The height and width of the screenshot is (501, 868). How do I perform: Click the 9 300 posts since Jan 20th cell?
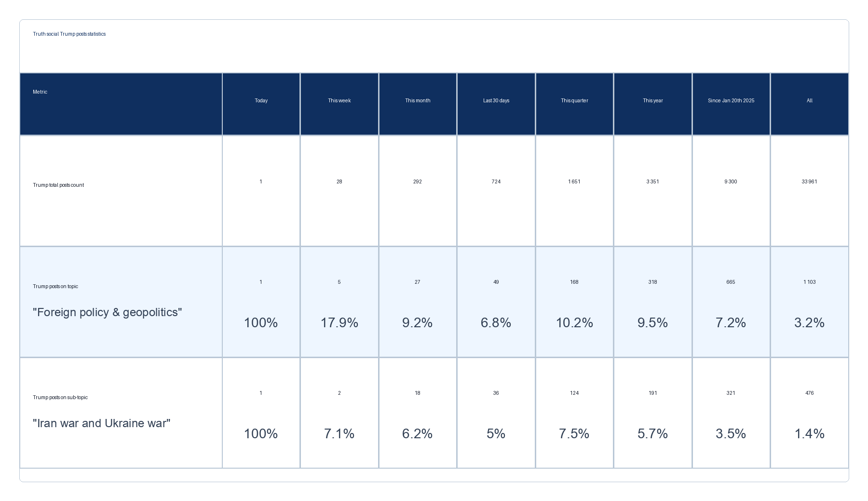click(731, 181)
